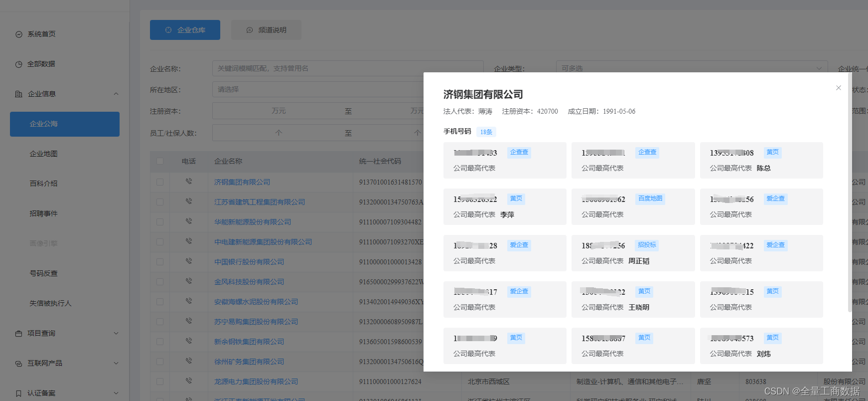The width and height of the screenshot is (868, 401).
Task: Click the 频道说明 button
Action: [266, 30]
